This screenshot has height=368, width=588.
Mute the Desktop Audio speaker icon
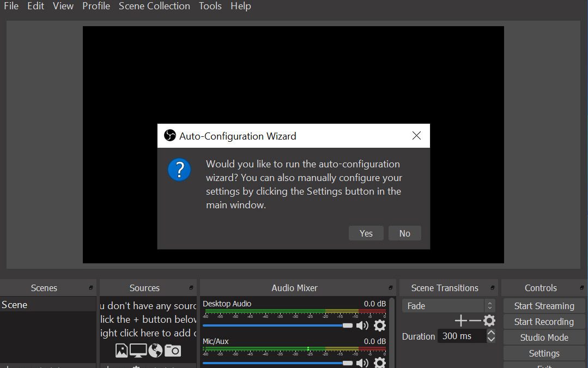click(362, 325)
